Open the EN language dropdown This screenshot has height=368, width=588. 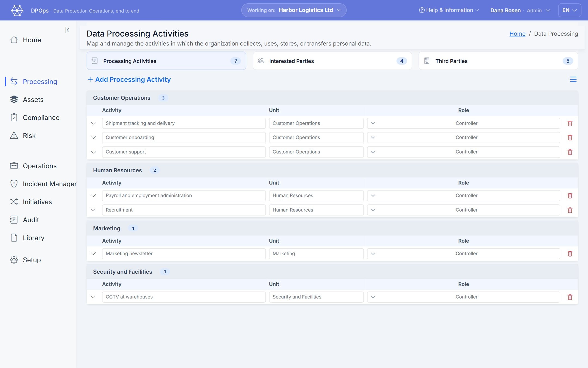point(569,10)
